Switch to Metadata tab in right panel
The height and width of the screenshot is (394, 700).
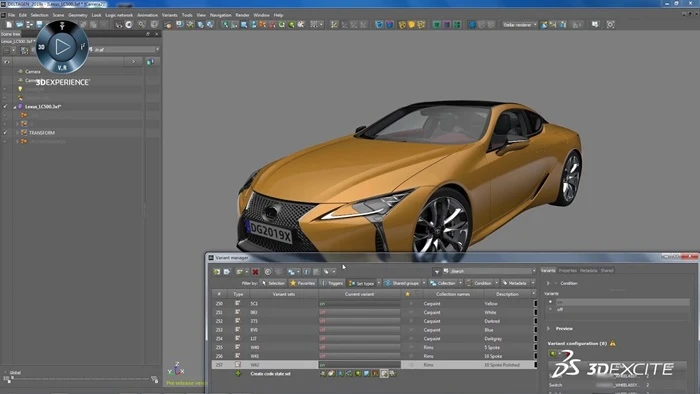click(x=588, y=270)
